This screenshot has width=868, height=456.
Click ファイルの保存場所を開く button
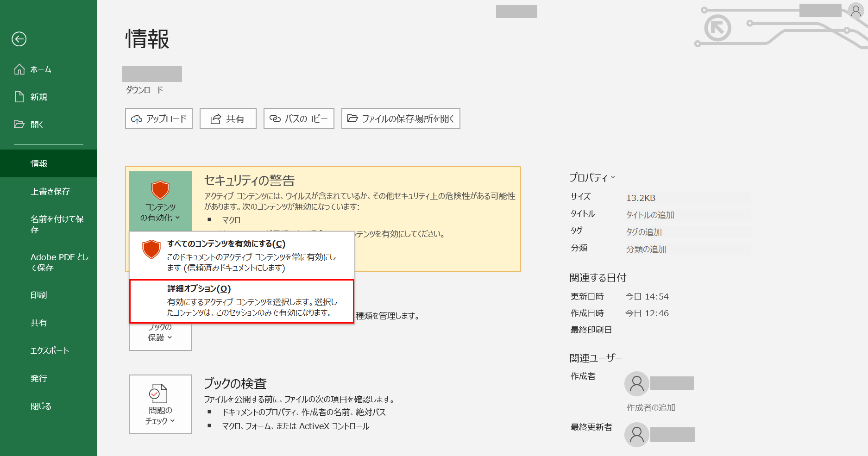point(400,119)
